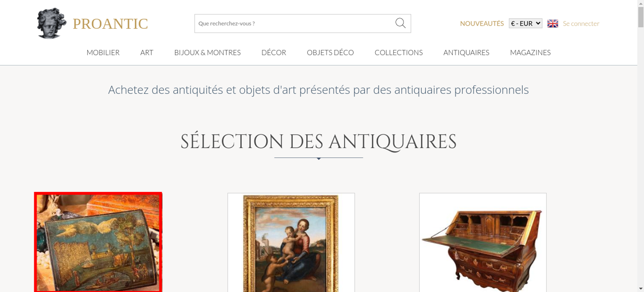Screen dimensions: 644x292
Task: Click the NOUVEAUTÉS link
Action: coord(482,23)
